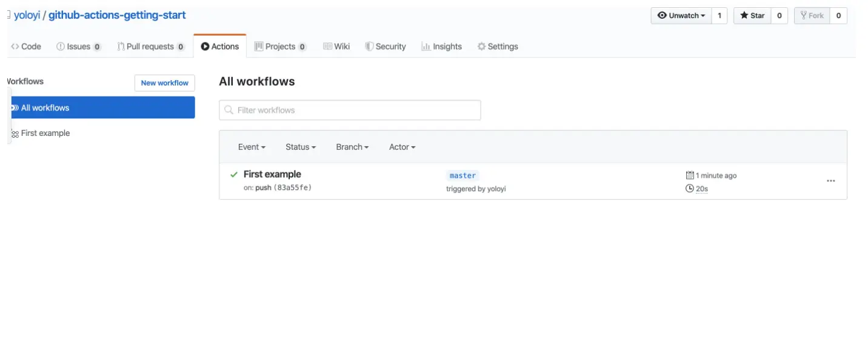868x358 pixels.
Task: Click the fork icon on Fork button
Action: tap(803, 16)
